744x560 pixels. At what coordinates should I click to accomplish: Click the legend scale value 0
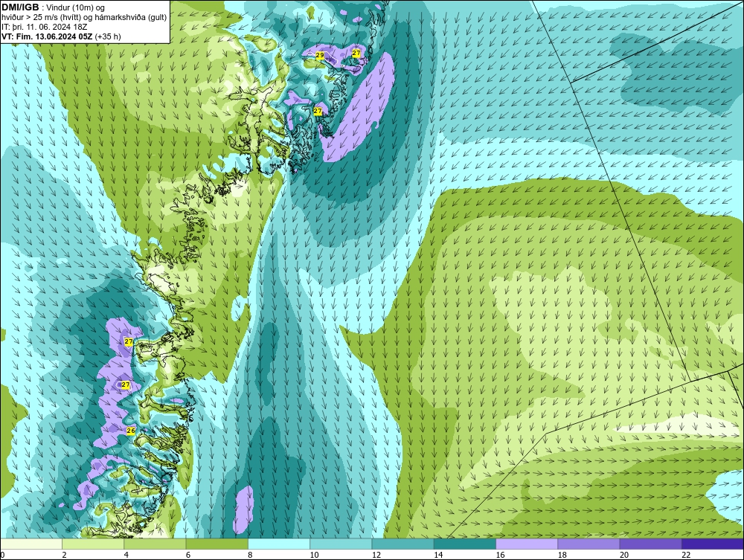pos(2,556)
